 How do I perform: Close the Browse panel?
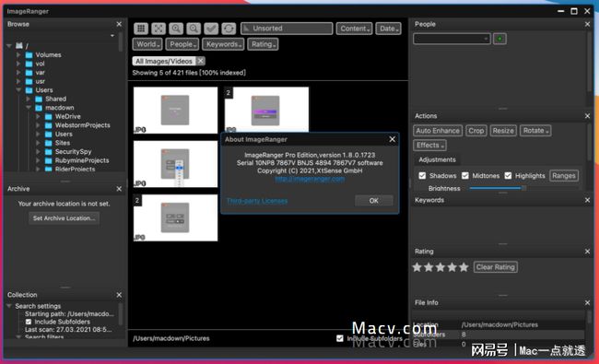[119, 24]
